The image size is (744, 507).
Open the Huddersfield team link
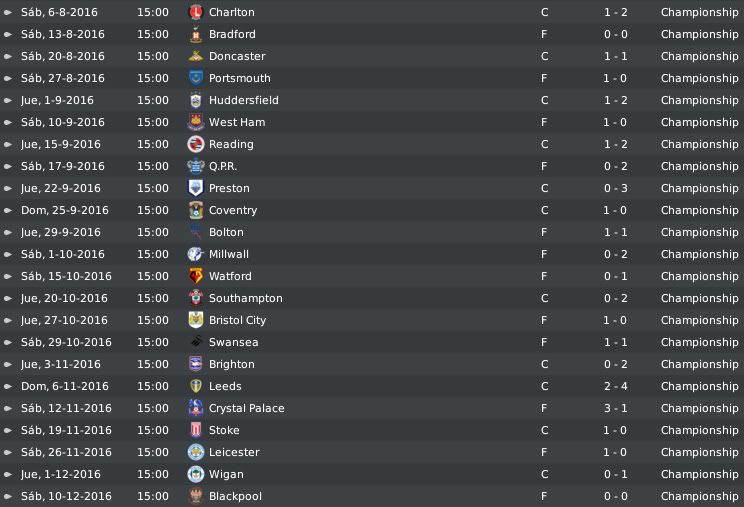(244, 100)
